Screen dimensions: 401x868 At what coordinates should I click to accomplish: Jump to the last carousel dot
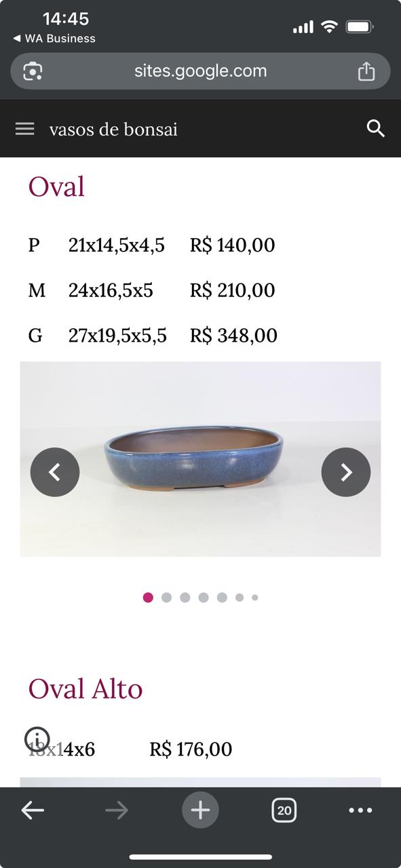(x=255, y=597)
